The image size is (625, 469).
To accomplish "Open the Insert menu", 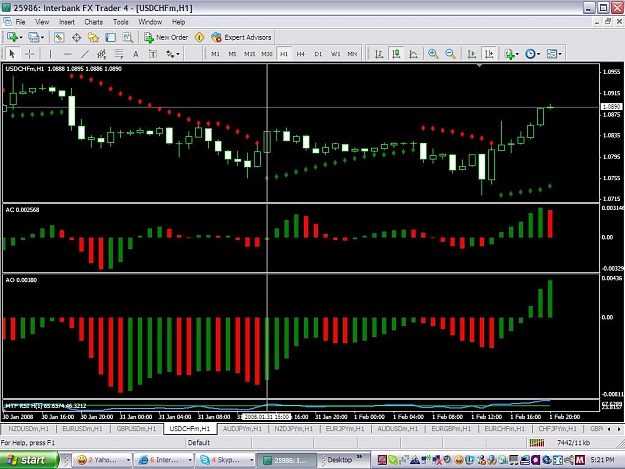I will click(x=67, y=22).
